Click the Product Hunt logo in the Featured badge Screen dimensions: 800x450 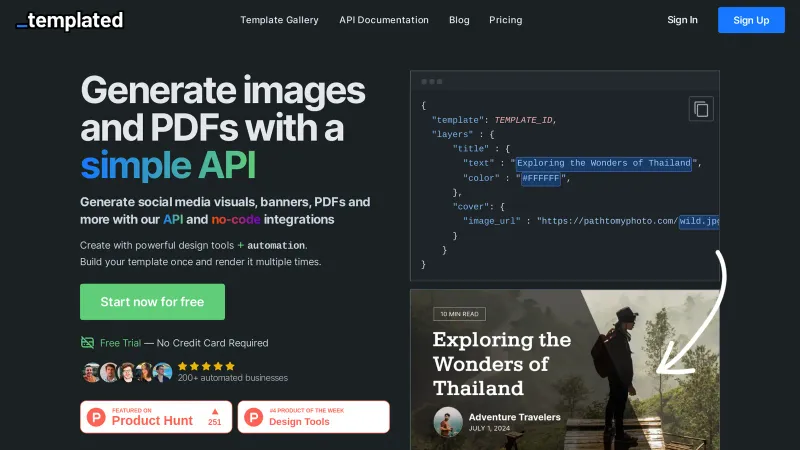pos(96,417)
